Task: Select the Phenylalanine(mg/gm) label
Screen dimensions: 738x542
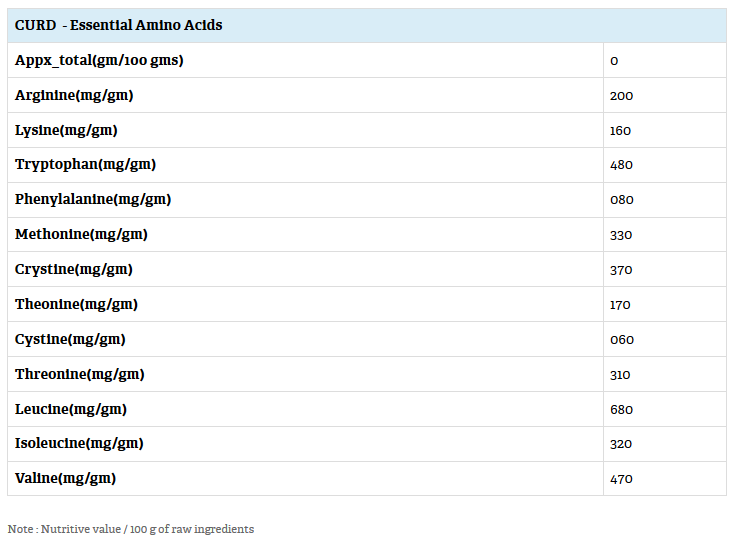Action: (x=93, y=199)
